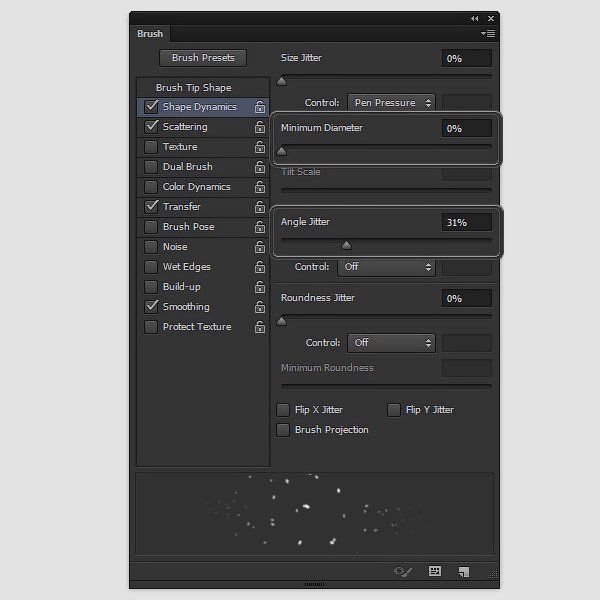
Task: Open the Brush panel flyout menu icon
Action: [x=488, y=34]
